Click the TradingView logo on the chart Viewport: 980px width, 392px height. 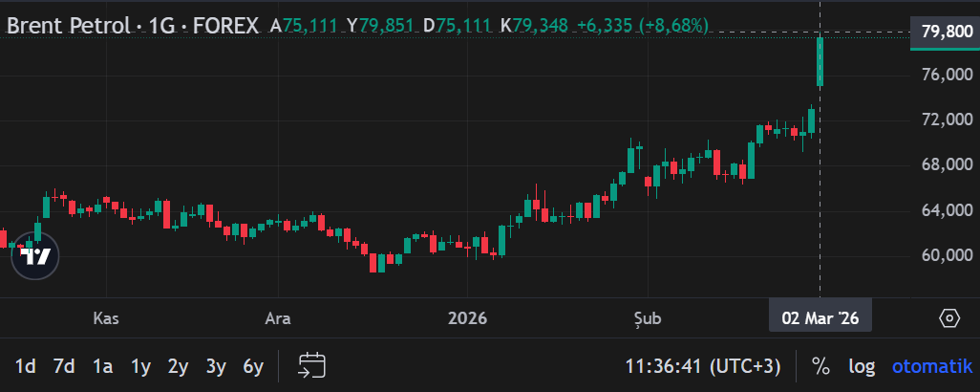(35, 256)
